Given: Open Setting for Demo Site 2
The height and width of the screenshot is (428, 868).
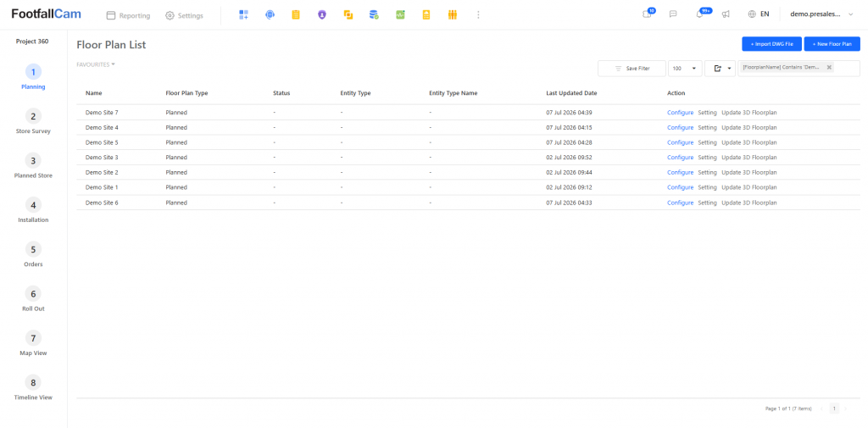Looking at the screenshot, I should pyautogui.click(x=707, y=172).
